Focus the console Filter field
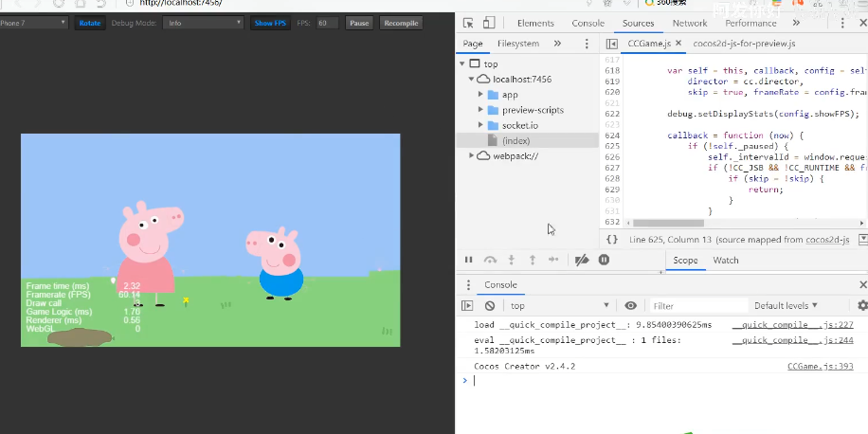The image size is (868, 434). coord(698,305)
